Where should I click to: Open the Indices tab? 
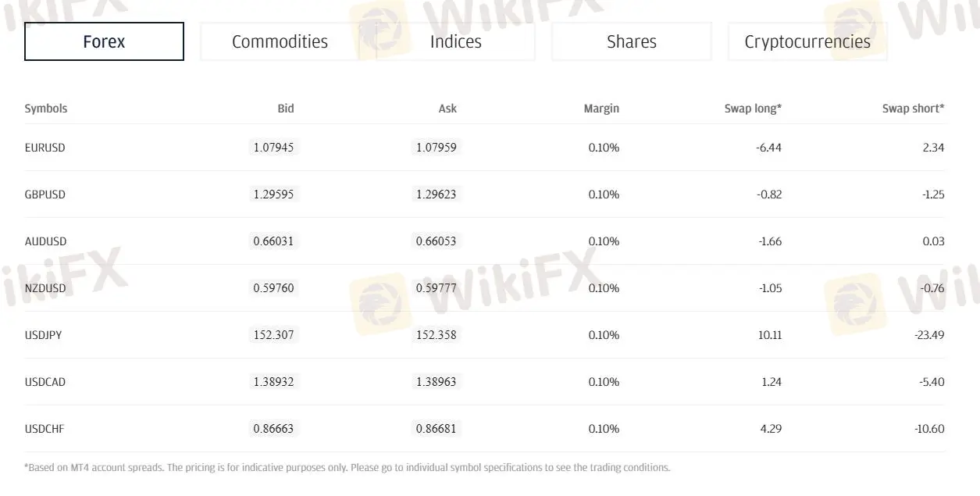pyautogui.click(x=455, y=41)
